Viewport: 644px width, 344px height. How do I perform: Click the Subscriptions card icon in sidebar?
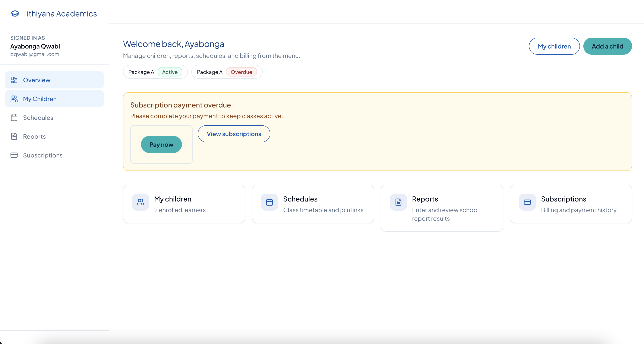[14, 155]
